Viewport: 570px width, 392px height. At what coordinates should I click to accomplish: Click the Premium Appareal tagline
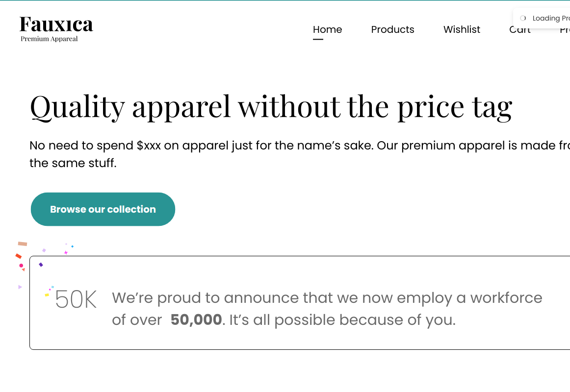pyautogui.click(x=49, y=39)
